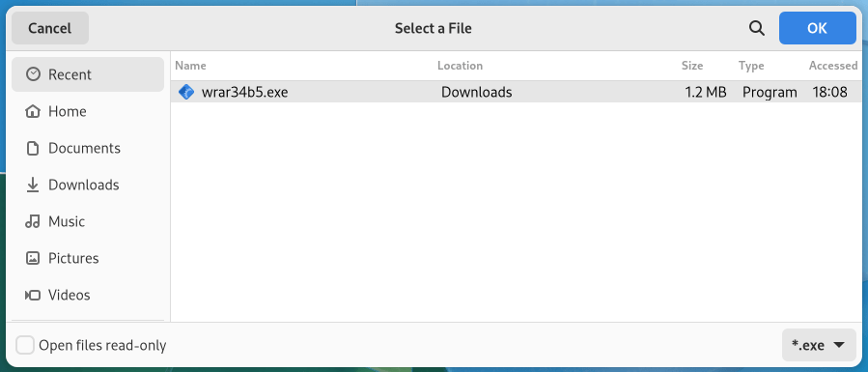The height and width of the screenshot is (372, 868).
Task: Open Documents folder in sidebar
Action: click(x=88, y=148)
